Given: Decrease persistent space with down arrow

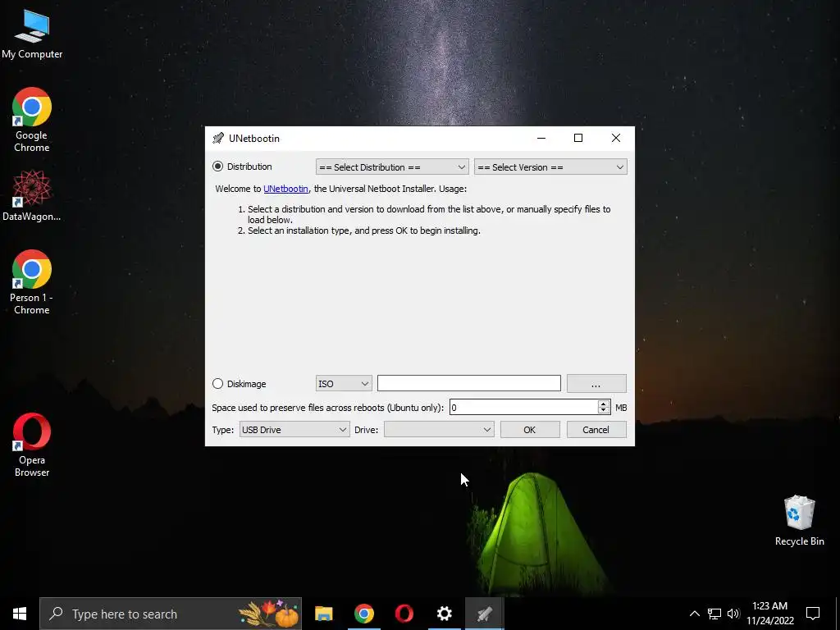Looking at the screenshot, I should point(603,411).
